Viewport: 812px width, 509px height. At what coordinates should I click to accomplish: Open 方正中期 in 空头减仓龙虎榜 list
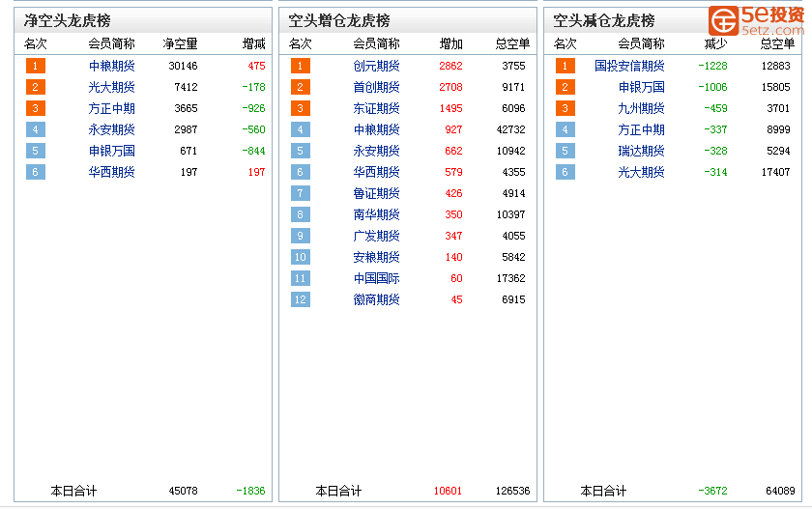click(642, 129)
